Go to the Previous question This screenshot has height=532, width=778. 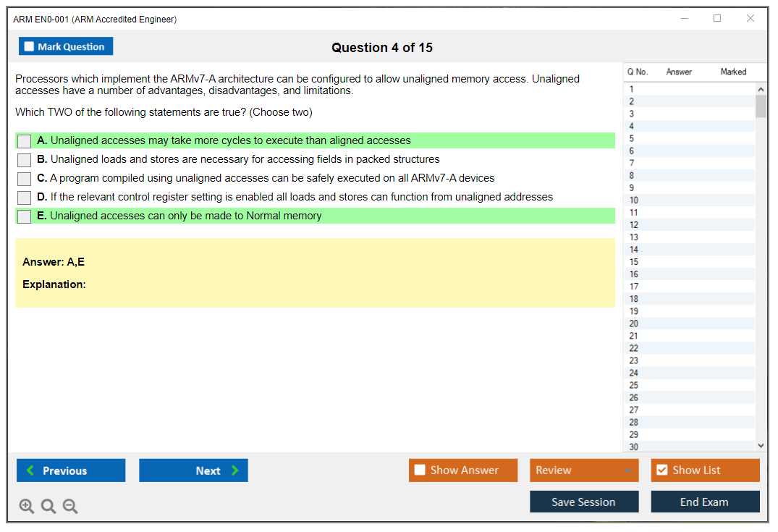(x=71, y=470)
